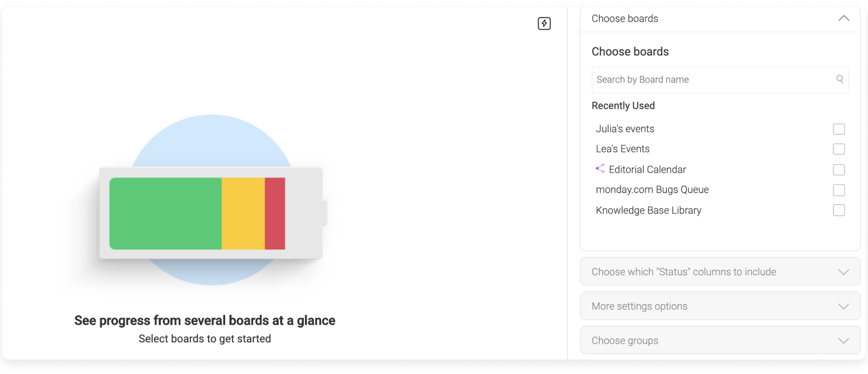Click the Julia's events board name
868x374 pixels.
click(625, 129)
